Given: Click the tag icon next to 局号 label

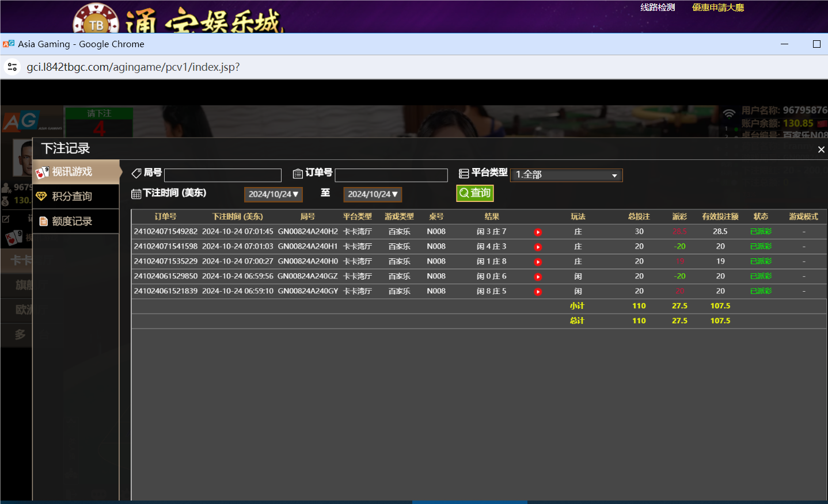Looking at the screenshot, I should (x=136, y=173).
